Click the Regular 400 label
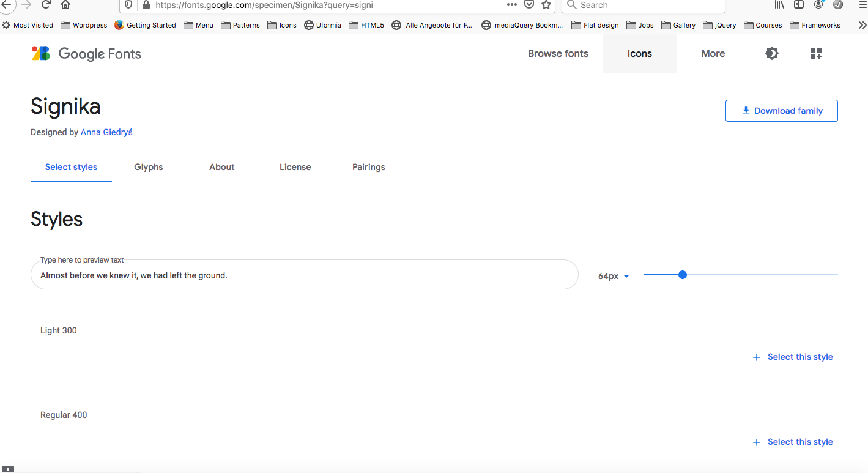Viewport: 868px width, 473px height. [x=64, y=415]
